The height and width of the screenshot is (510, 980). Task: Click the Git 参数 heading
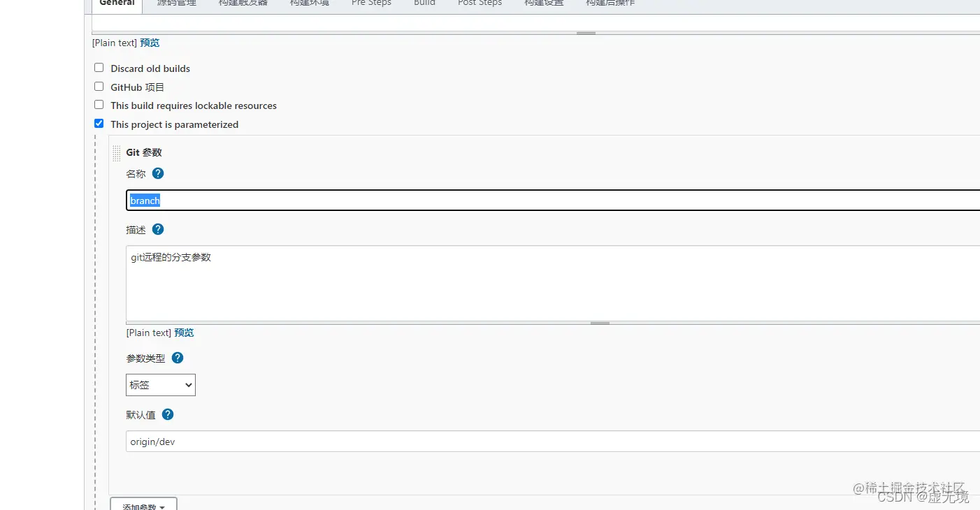coord(144,152)
